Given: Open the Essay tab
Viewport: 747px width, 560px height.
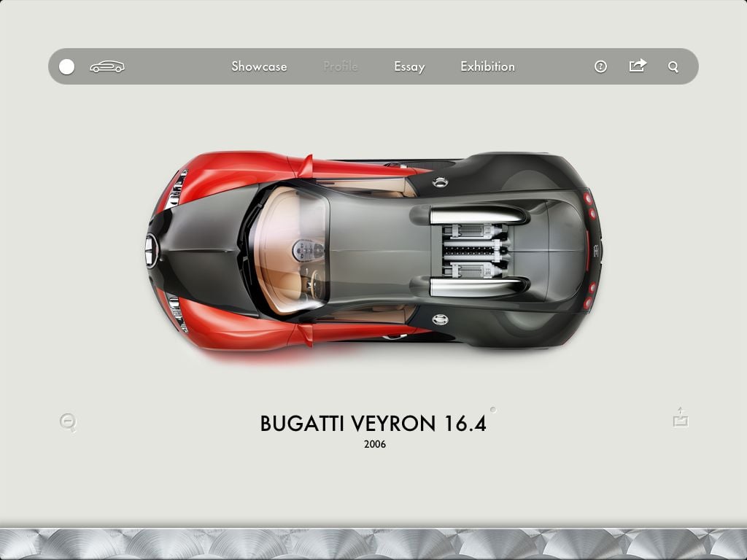Looking at the screenshot, I should click(409, 66).
